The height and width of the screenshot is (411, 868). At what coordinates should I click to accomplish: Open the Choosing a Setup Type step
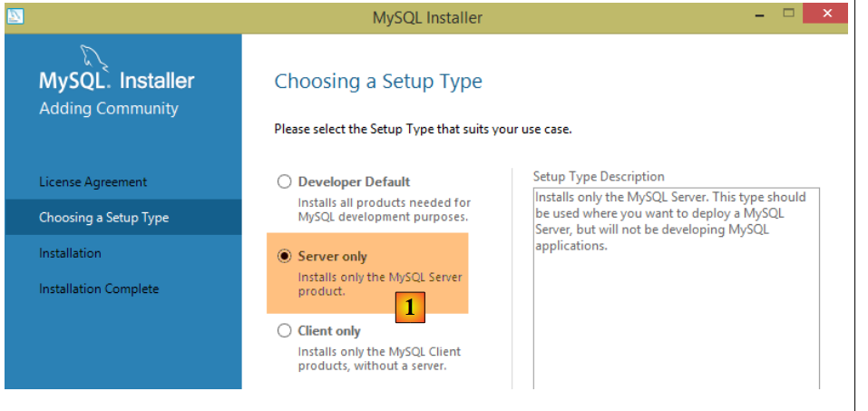(103, 218)
